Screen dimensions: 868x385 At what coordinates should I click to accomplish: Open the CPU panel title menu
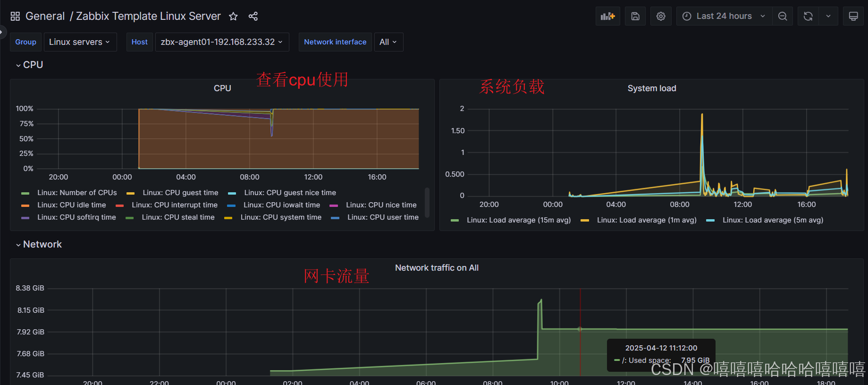(x=222, y=88)
